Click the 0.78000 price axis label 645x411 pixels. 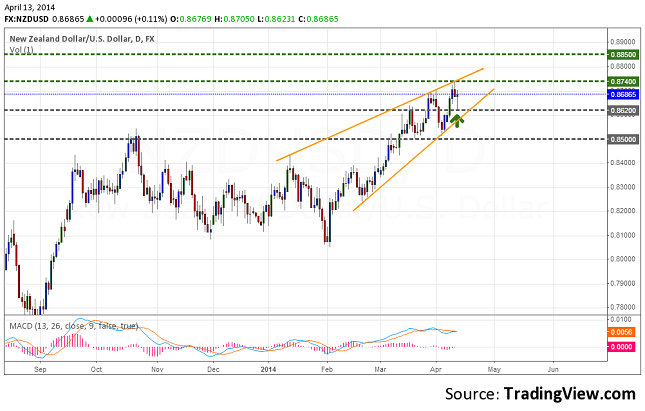tap(624, 307)
